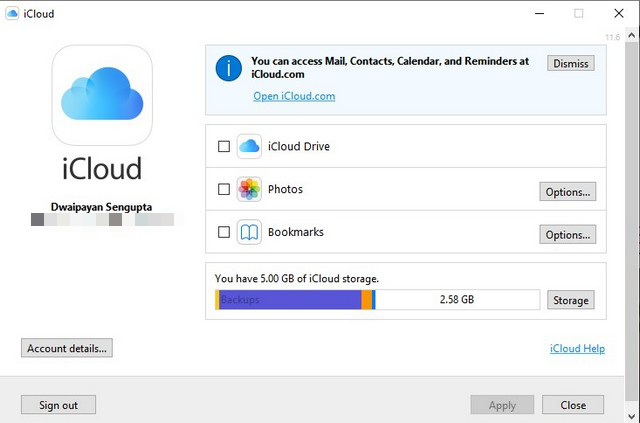The image size is (640, 423).
Task: Tick the Photos checkbox
Action: click(224, 189)
